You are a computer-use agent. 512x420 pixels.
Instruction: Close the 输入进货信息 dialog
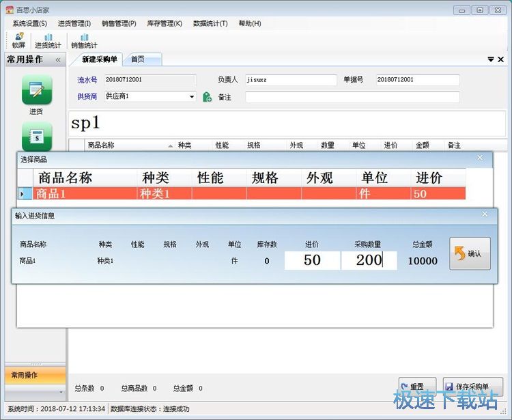(485, 214)
